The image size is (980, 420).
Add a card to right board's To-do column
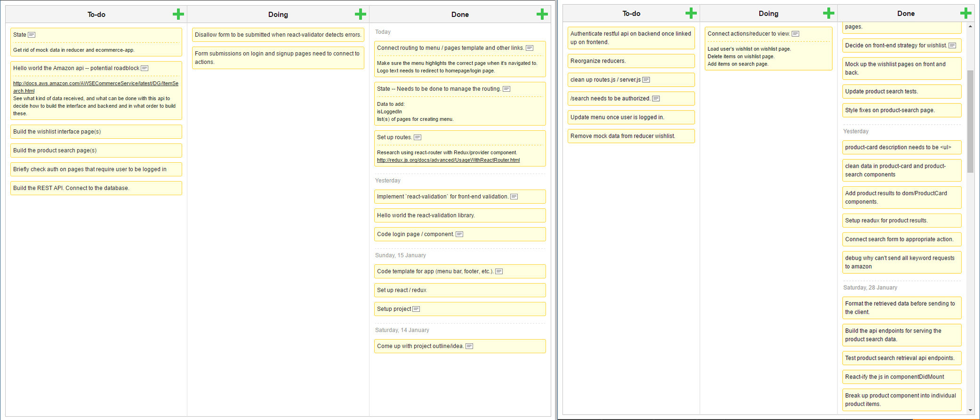pos(691,13)
